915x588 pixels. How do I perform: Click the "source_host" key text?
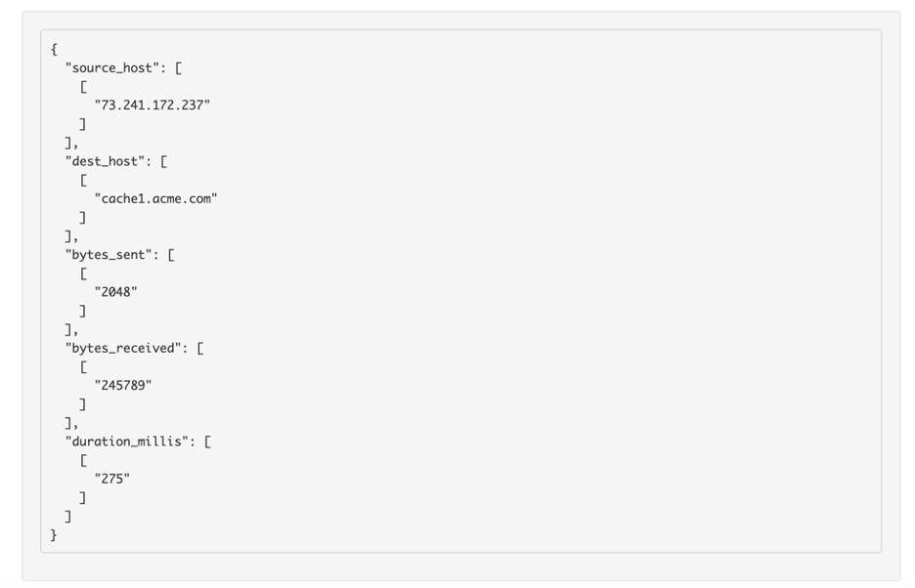pos(112,68)
